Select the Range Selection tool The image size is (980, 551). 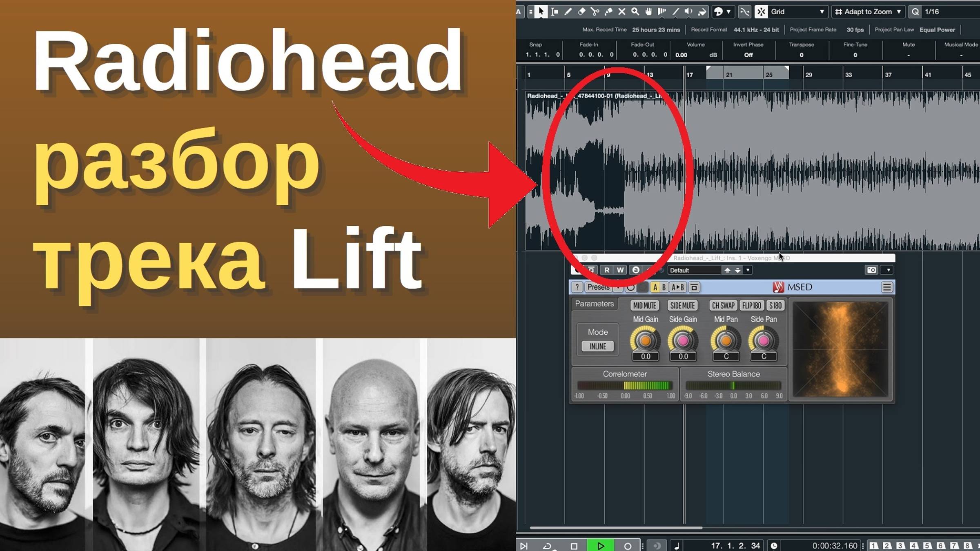coord(555,12)
